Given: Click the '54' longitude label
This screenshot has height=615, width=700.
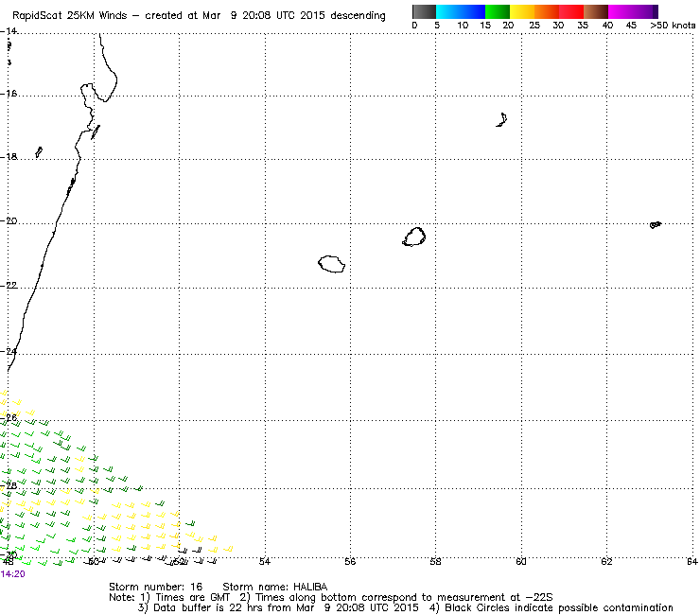Looking at the screenshot, I should tap(265, 561).
